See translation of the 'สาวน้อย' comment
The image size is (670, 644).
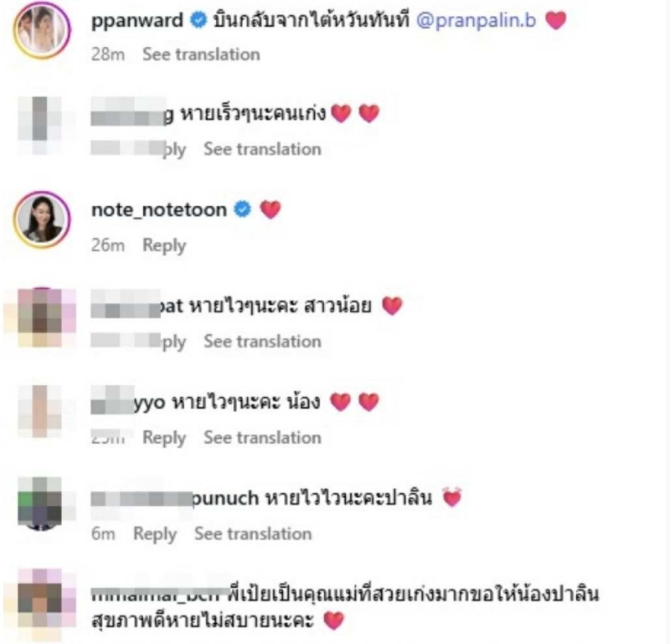point(262,342)
